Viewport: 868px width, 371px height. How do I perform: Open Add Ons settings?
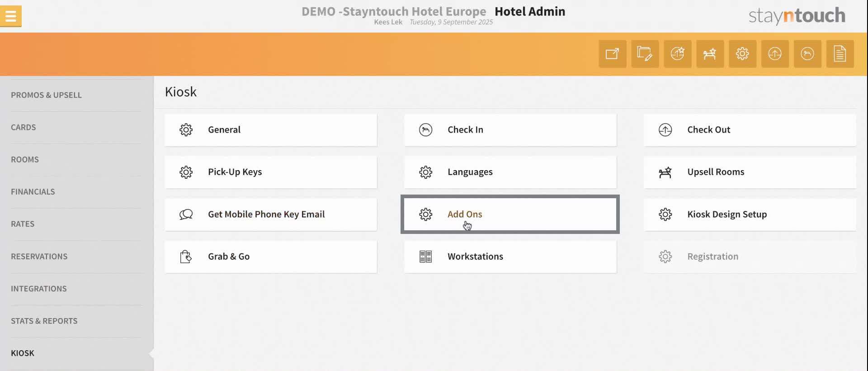click(x=510, y=214)
